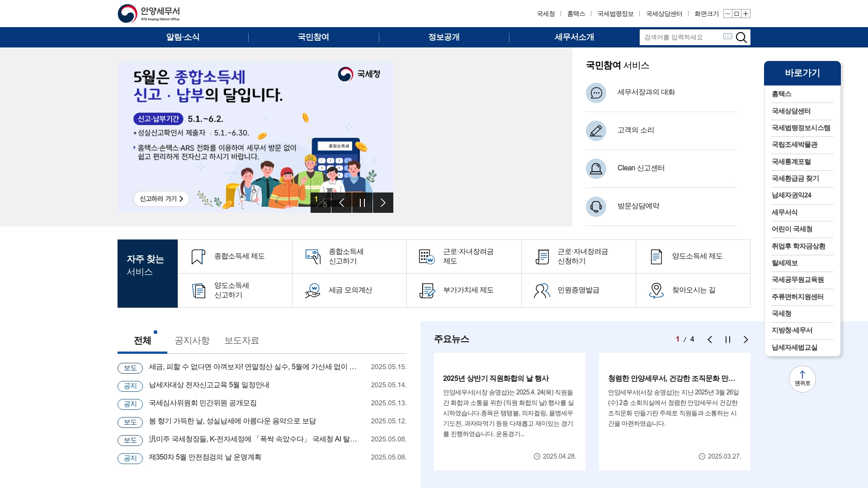Click the search input field

[x=681, y=37]
